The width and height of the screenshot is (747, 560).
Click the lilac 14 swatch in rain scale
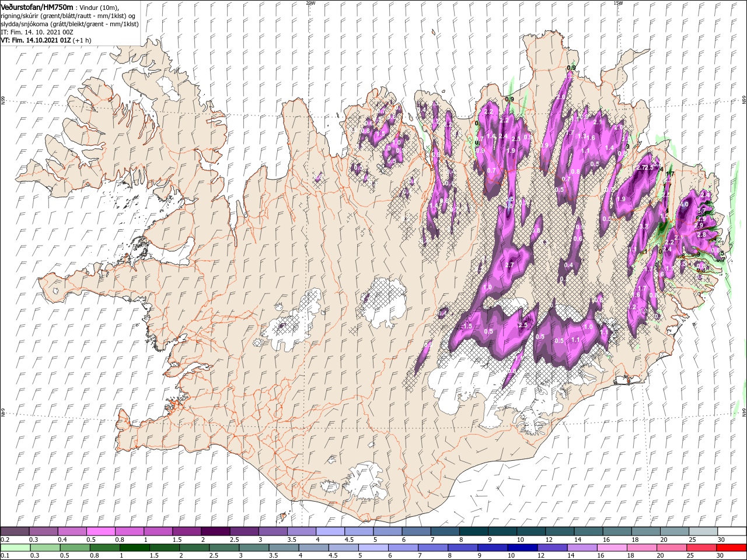click(x=582, y=548)
